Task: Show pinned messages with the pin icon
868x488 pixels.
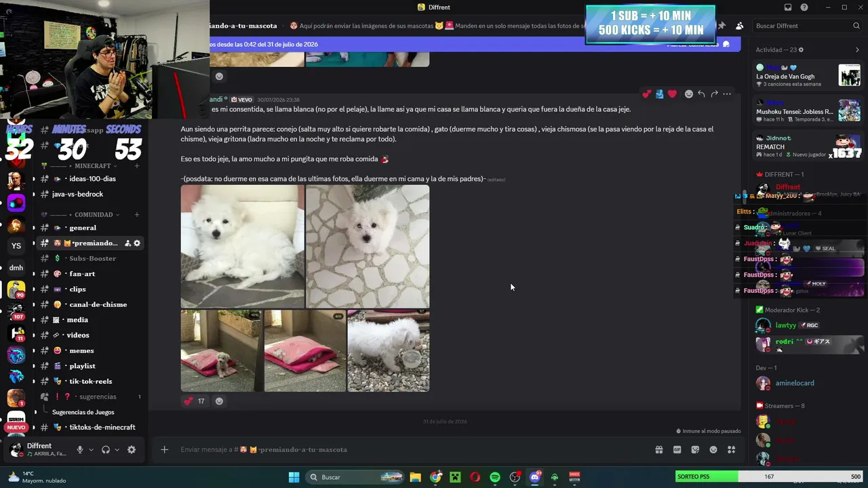Action: coord(722,26)
